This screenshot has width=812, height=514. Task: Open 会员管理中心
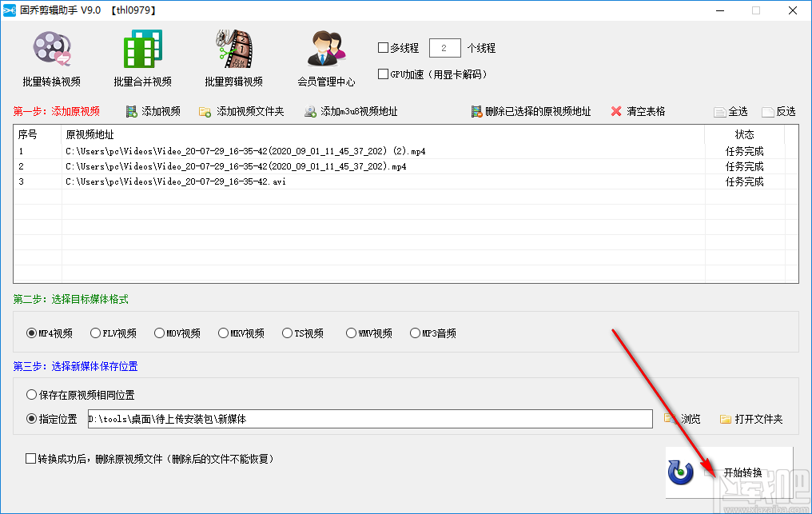(x=326, y=58)
